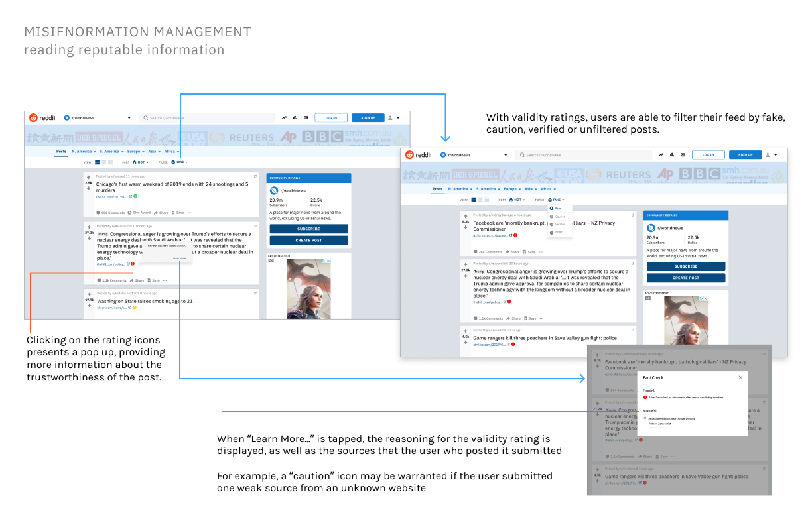Select the Africa tab in the right window
The height and width of the screenshot is (525, 812).
(x=547, y=189)
